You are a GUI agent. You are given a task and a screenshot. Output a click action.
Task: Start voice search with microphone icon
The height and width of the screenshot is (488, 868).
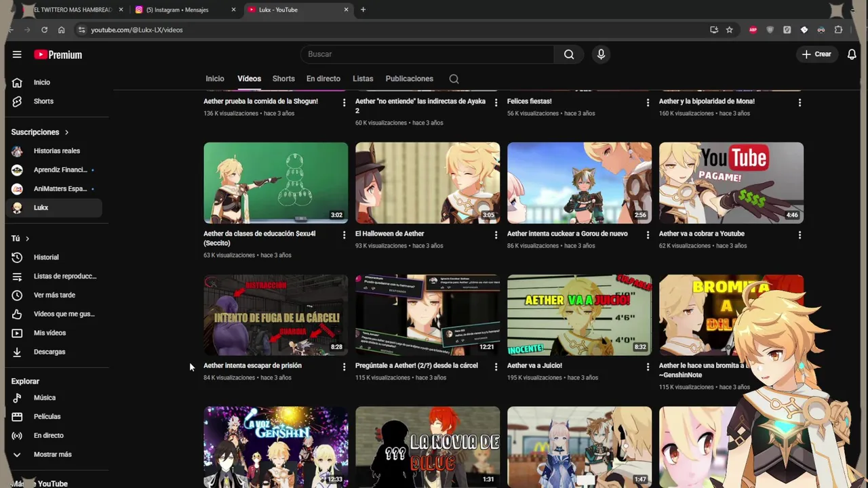pyautogui.click(x=601, y=54)
